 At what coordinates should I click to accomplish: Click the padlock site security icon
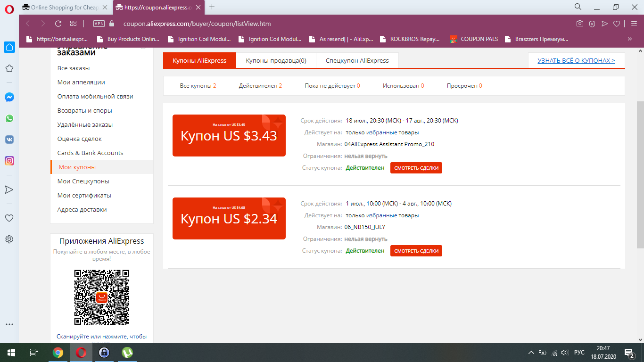click(112, 24)
